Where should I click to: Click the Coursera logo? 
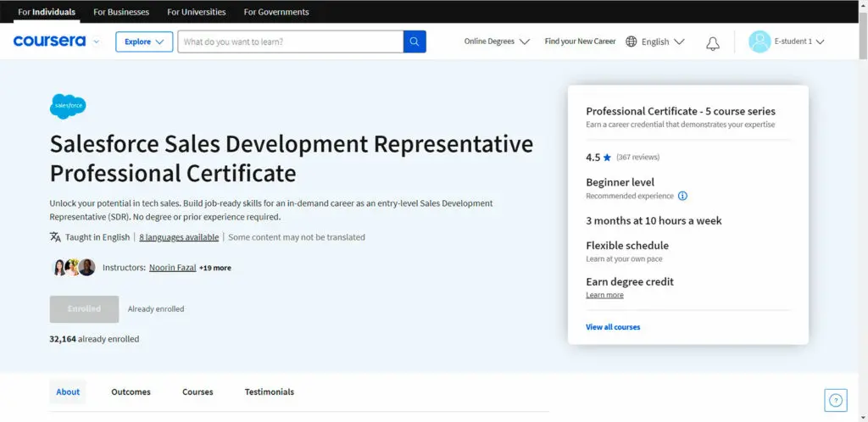(49, 41)
